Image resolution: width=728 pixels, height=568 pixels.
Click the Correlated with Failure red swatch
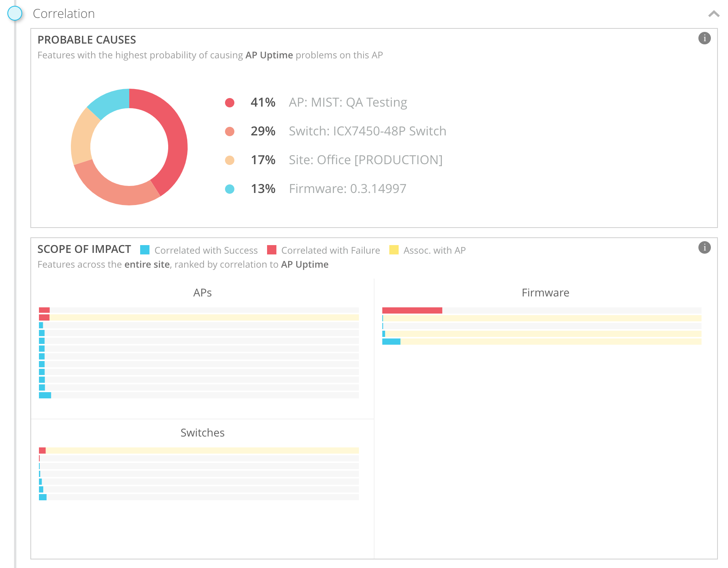(272, 250)
